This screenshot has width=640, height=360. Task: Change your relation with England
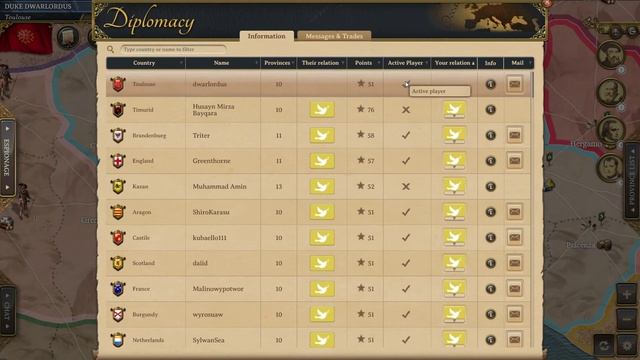(x=454, y=161)
